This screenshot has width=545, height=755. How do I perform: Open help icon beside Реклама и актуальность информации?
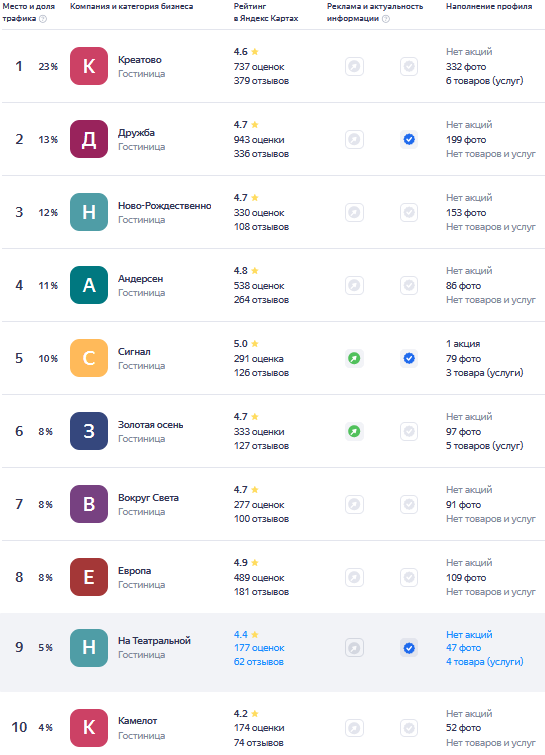point(386,19)
